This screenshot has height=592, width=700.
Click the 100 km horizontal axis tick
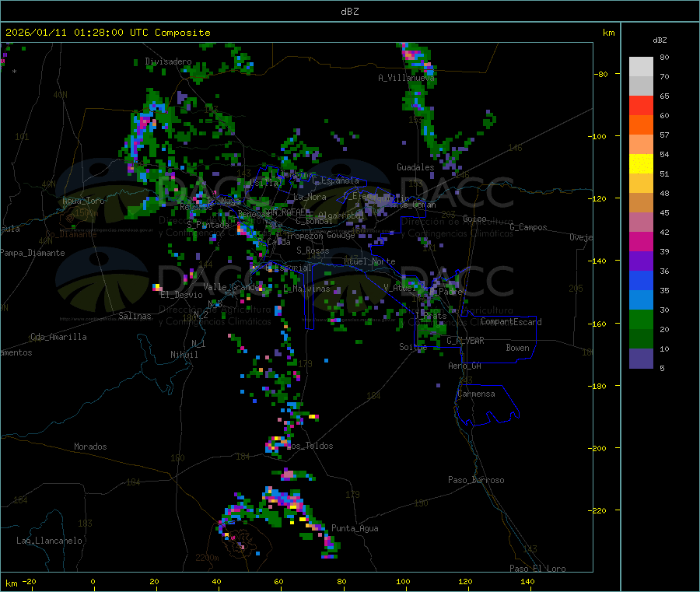pyautogui.click(x=403, y=581)
